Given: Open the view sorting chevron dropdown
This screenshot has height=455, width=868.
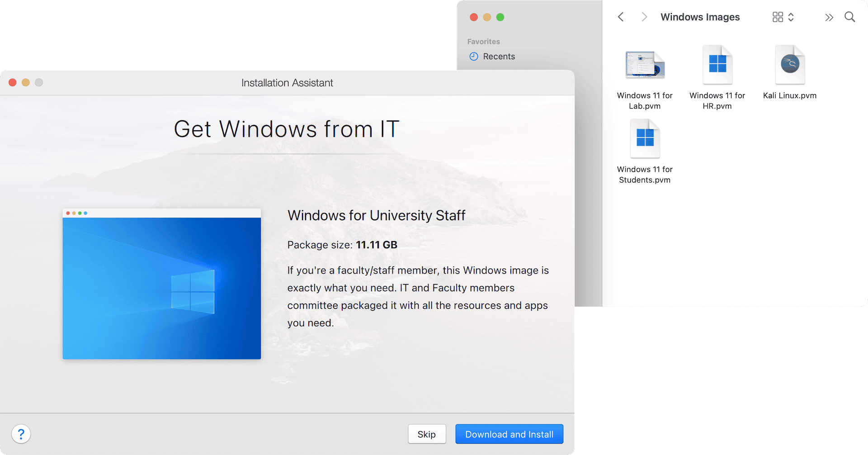Looking at the screenshot, I should pyautogui.click(x=792, y=17).
